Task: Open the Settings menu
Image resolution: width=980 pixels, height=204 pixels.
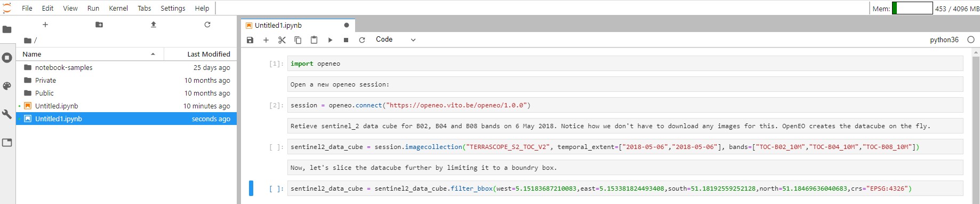Action: 173,8
